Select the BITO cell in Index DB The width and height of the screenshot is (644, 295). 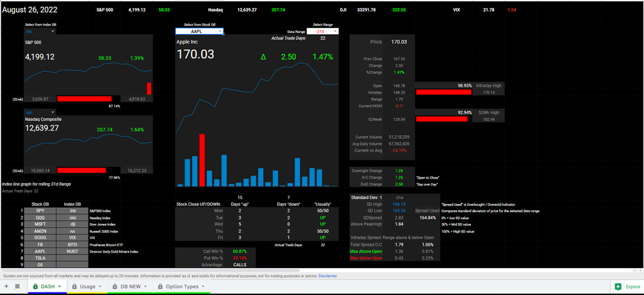click(72, 244)
